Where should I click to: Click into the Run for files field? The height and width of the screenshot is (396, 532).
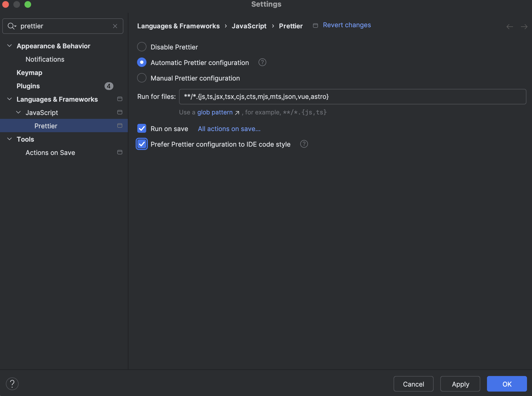352,97
